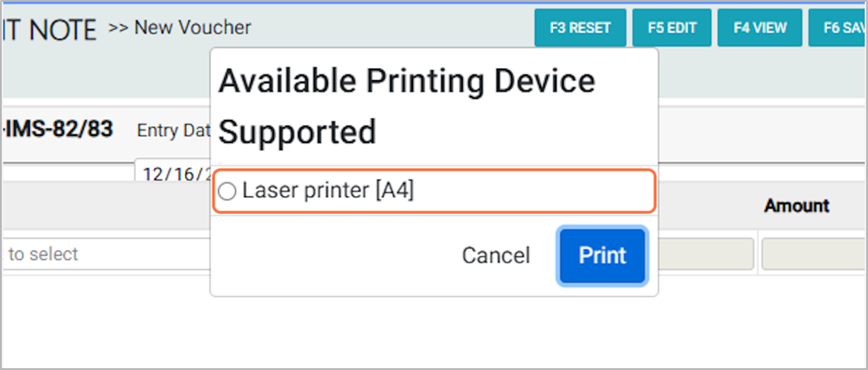Click the >> breadcrumb separator
The image size is (868, 370).
tap(119, 28)
